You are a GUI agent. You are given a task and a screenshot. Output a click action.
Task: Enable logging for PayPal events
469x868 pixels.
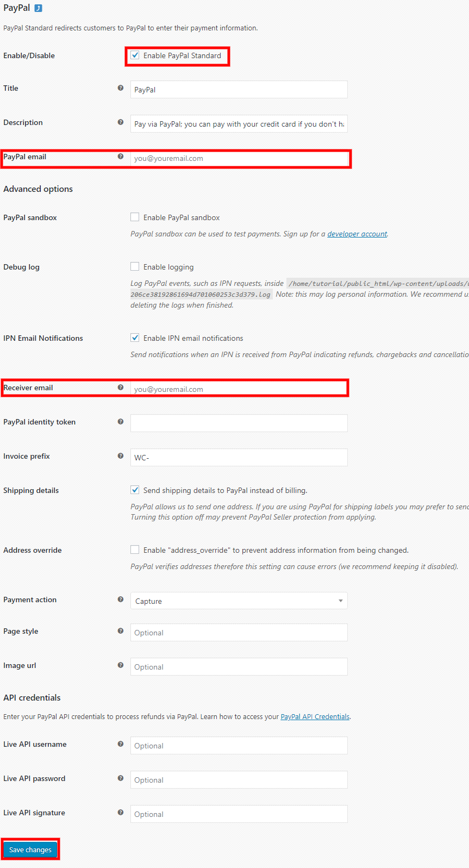click(x=135, y=266)
